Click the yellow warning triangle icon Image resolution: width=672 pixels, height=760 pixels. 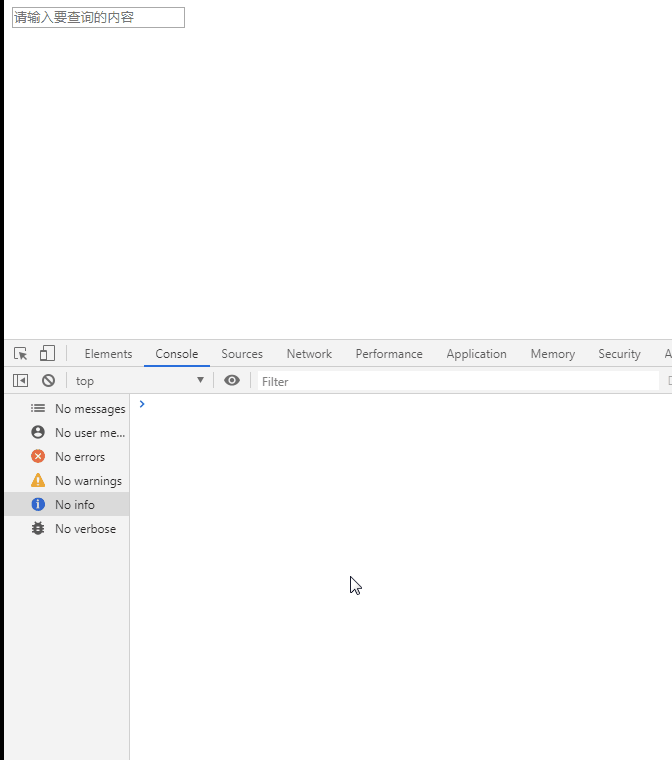click(38, 480)
